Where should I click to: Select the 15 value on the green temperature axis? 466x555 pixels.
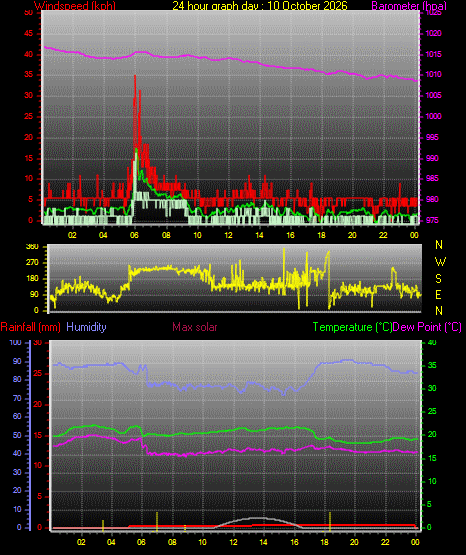click(x=432, y=458)
